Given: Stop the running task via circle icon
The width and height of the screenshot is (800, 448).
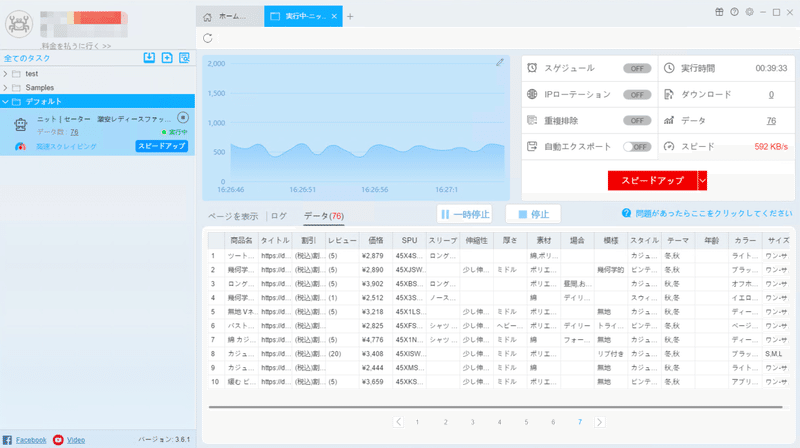Looking at the screenshot, I should (x=183, y=118).
